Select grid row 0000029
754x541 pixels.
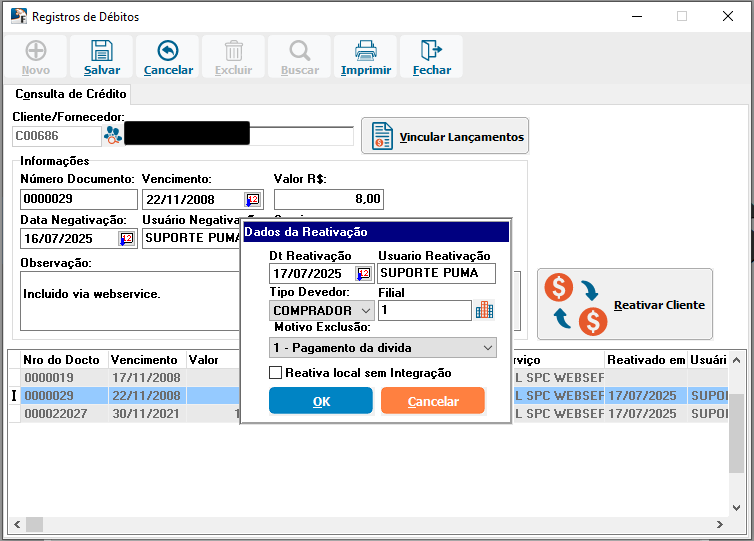coord(370,396)
